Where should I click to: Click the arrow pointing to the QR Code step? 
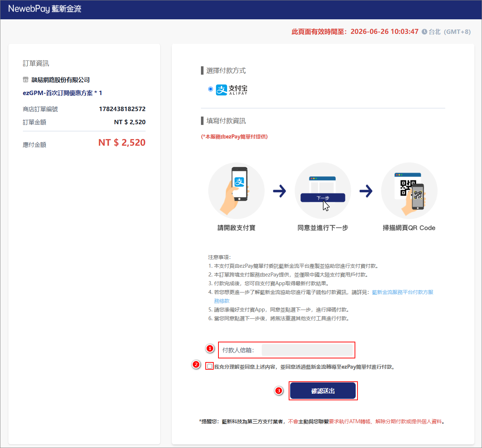coord(366,191)
